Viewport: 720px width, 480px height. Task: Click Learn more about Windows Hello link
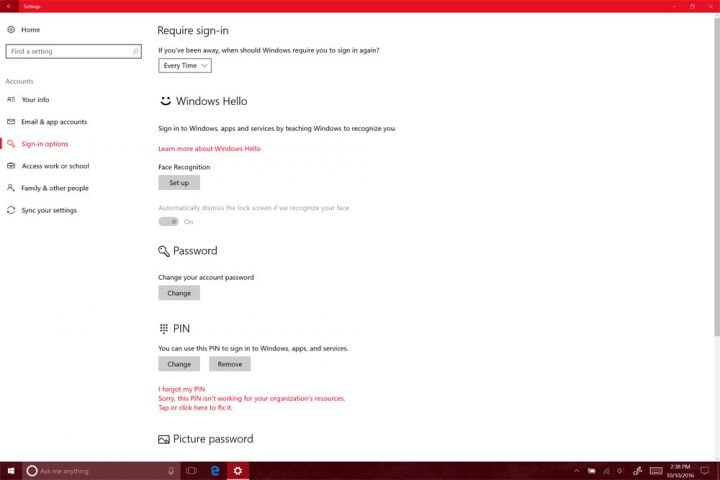click(209, 148)
